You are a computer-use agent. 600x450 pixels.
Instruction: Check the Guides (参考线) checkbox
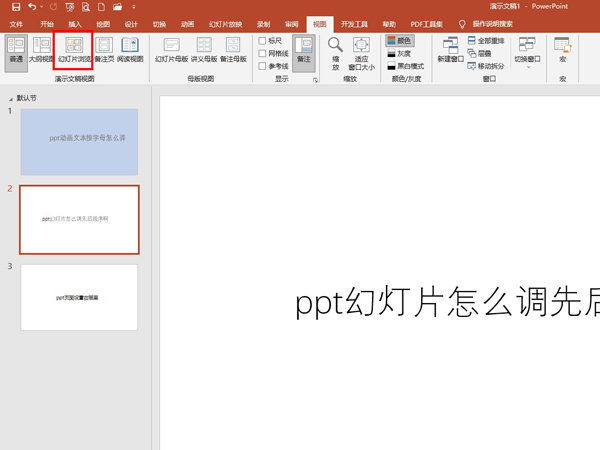tap(263, 66)
